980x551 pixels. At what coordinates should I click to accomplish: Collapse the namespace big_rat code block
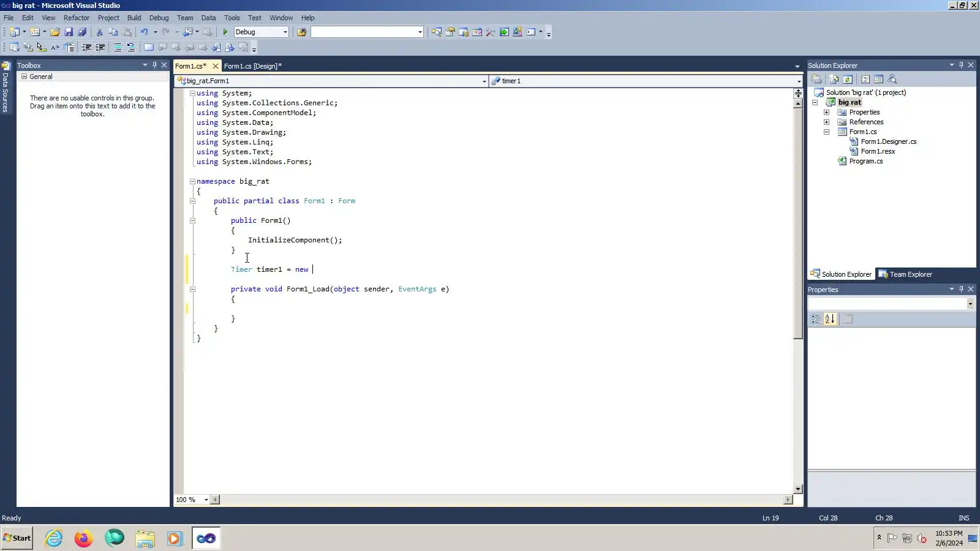(192, 181)
